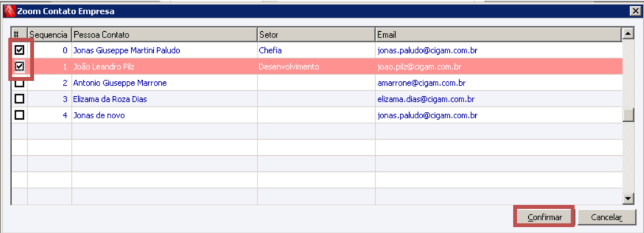
Task: Select the jonas.paludo@cigam.com.br cell in row 0
Action: (x=427, y=51)
